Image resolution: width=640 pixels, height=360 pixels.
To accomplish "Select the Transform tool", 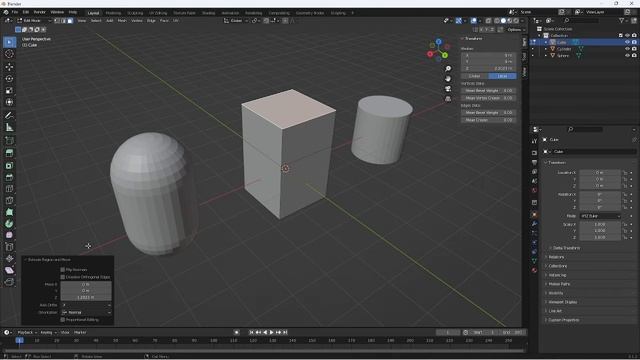I will pyautogui.click(x=9, y=102).
